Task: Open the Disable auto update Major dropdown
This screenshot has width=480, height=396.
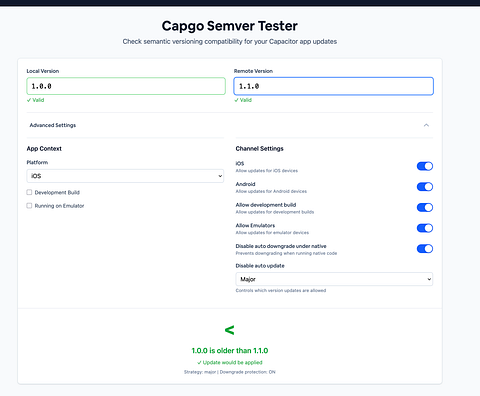Action: tap(334, 279)
